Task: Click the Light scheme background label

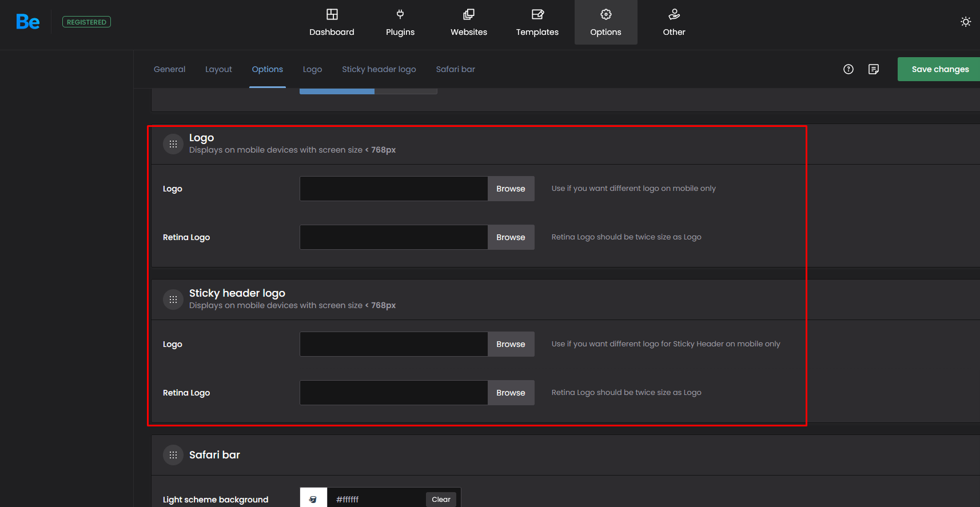Action: coord(216,500)
